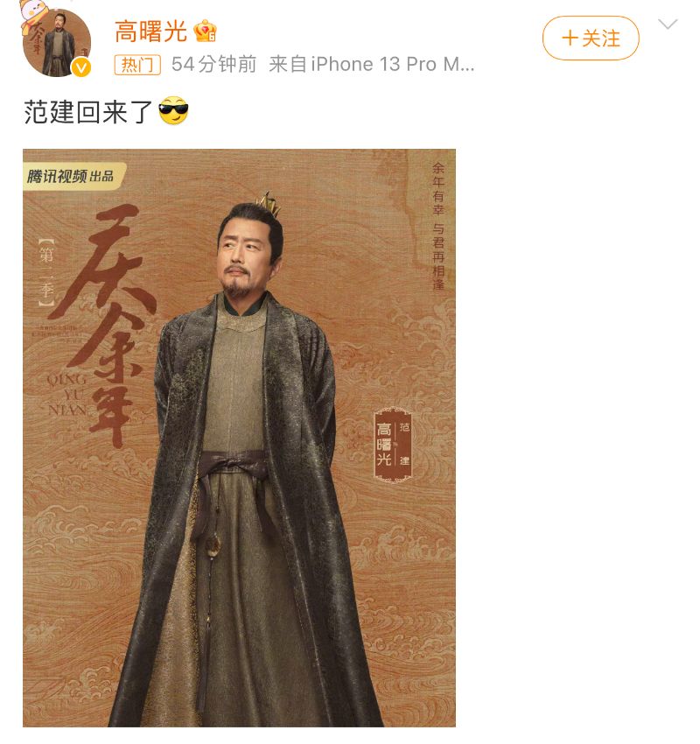Tap 来自iPhone 13 Pro source text
The height and width of the screenshot is (744, 700).
tap(371, 64)
